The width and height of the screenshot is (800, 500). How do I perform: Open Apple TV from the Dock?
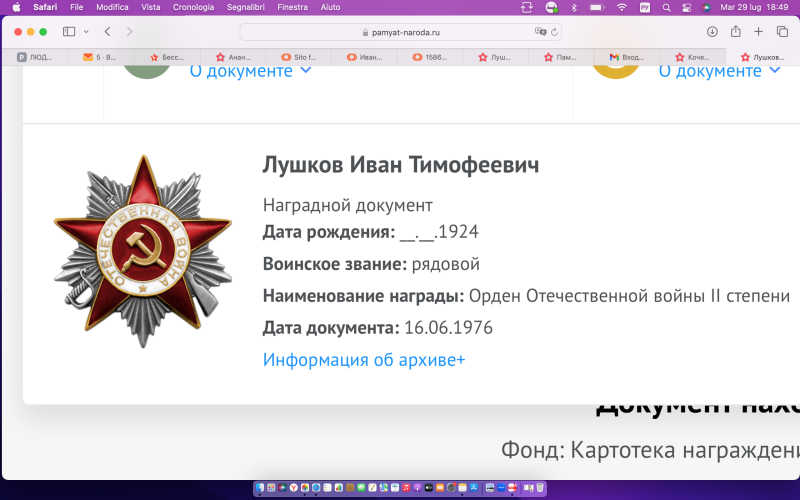(x=429, y=488)
